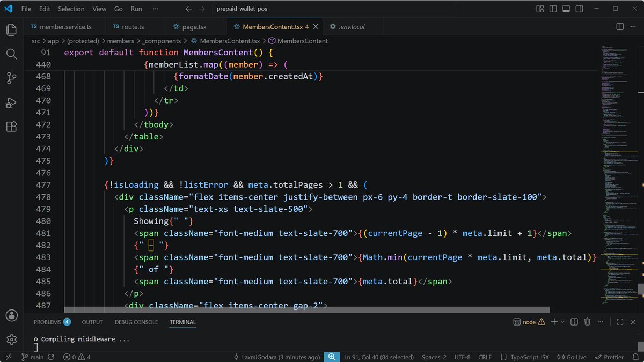Click the horizontal editor scrollbar
This screenshot has width=644, height=362.
[307, 309]
